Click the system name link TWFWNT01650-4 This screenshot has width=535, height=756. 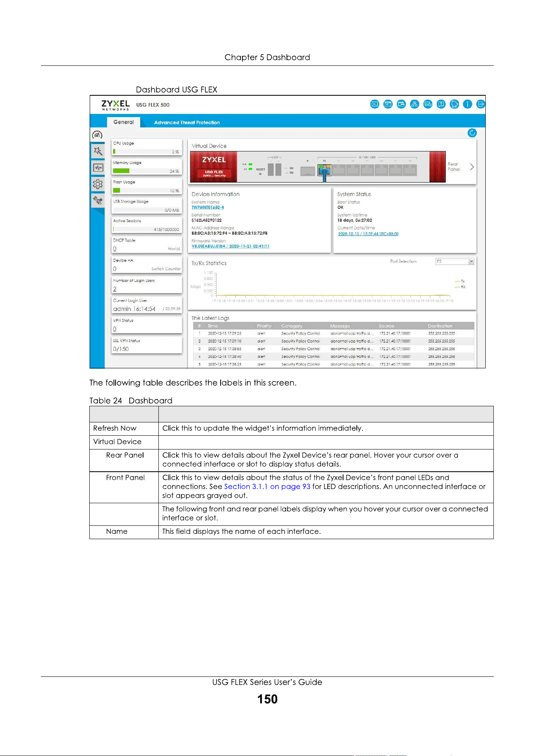pyautogui.click(x=208, y=207)
